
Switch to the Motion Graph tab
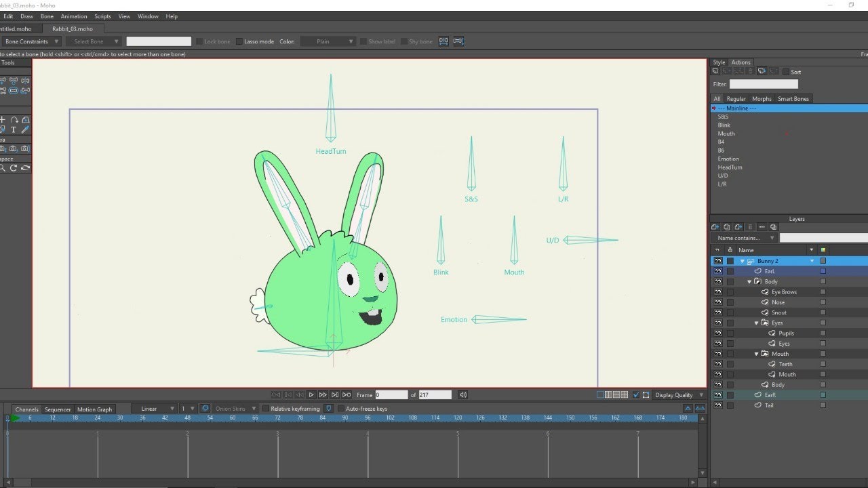point(94,409)
